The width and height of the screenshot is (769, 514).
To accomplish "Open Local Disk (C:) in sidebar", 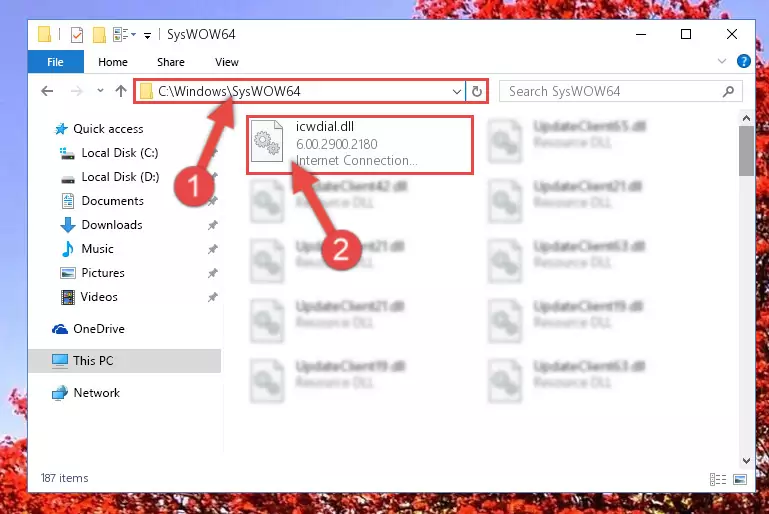I will point(120,153).
